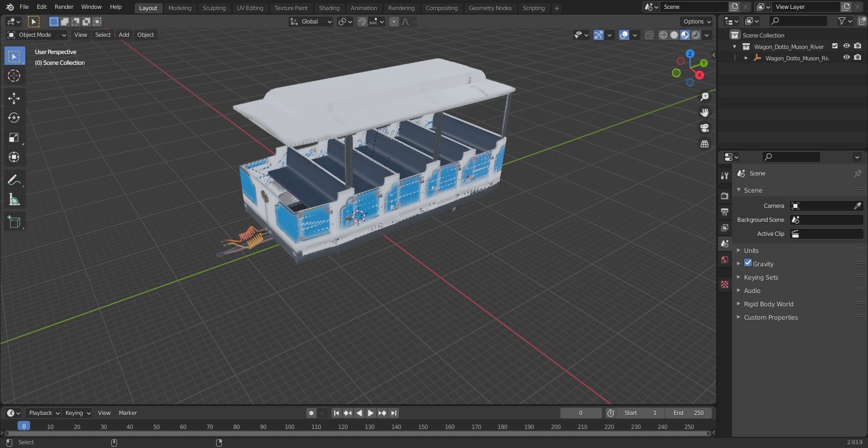Viewport: 868px width, 448px height.
Task: Toggle proportional editing in header
Action: [394, 22]
